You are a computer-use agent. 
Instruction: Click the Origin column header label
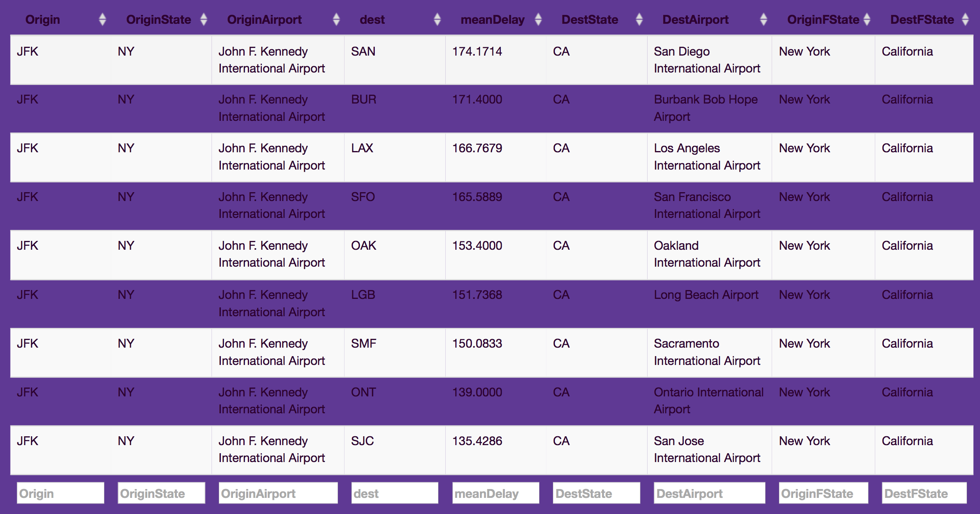coord(43,19)
